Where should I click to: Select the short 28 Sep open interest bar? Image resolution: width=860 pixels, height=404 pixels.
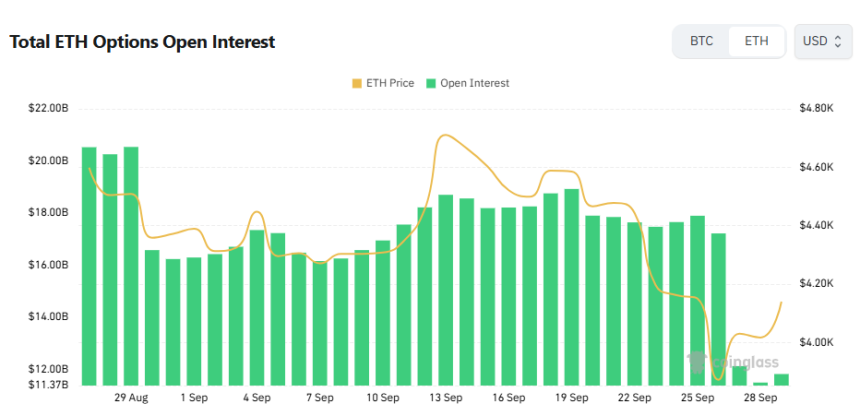[760, 383]
